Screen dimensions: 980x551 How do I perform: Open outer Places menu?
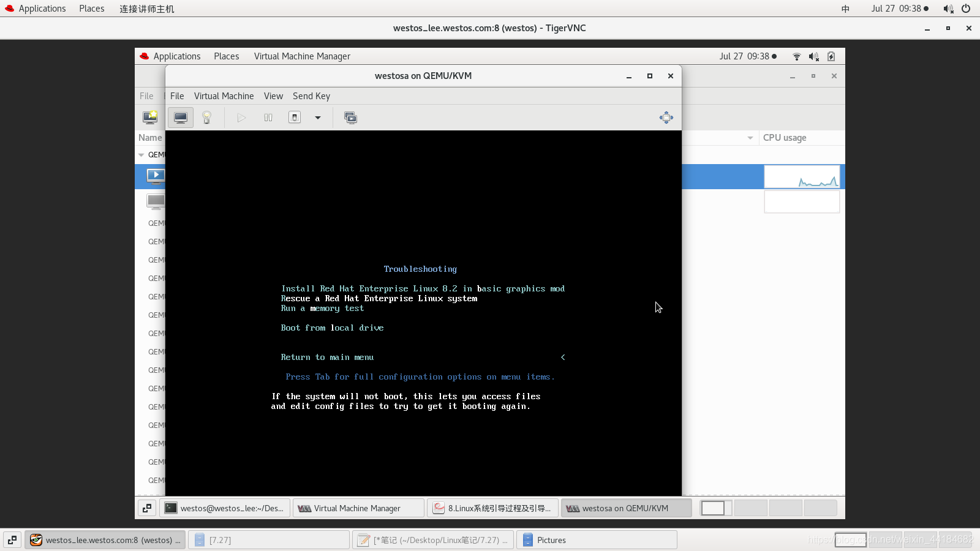click(91, 9)
